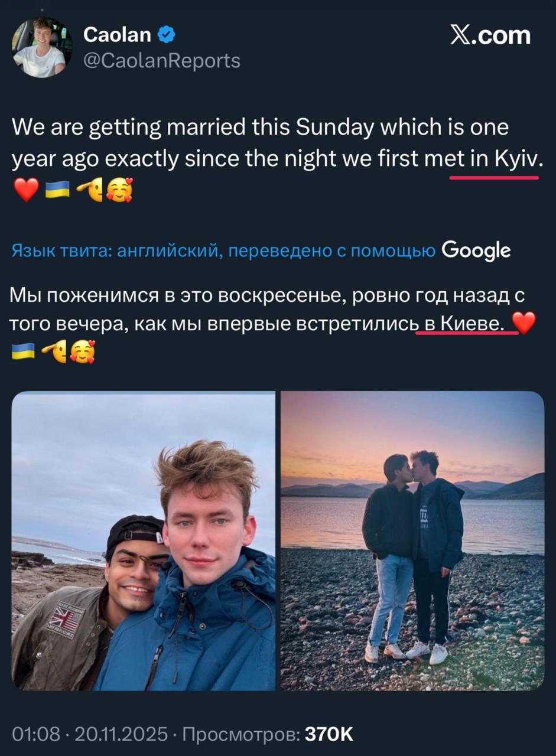The width and height of the screenshot is (556, 756).
Task: Click the 370K views count
Action: (329, 734)
